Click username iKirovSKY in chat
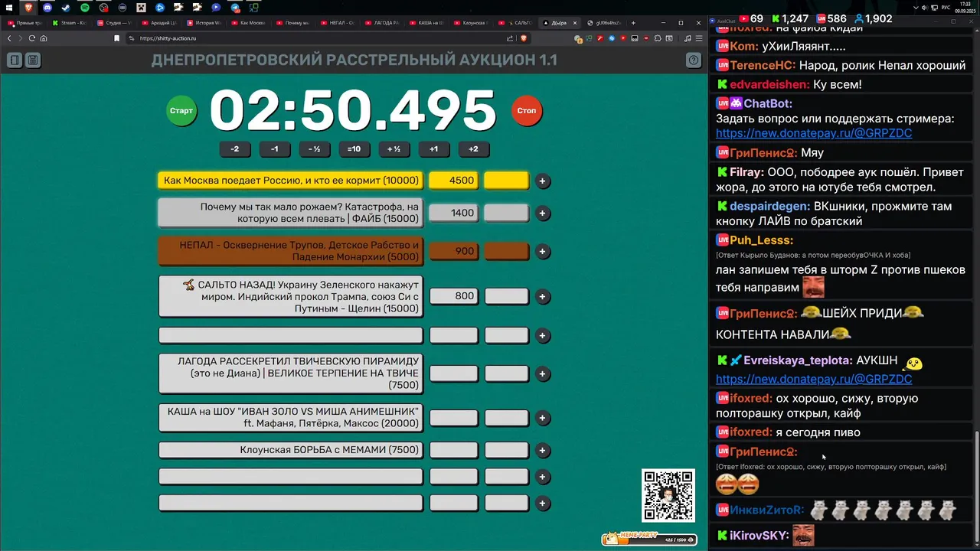The image size is (980, 551). pos(759,535)
